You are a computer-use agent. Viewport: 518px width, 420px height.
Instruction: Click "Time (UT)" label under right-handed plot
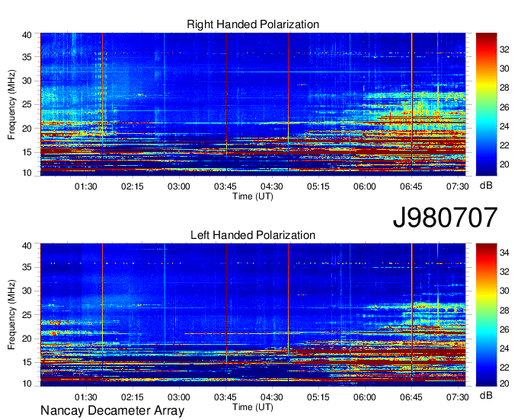(x=253, y=196)
